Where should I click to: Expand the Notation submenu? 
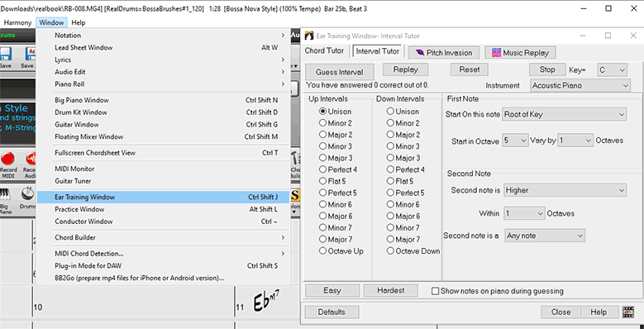163,36
